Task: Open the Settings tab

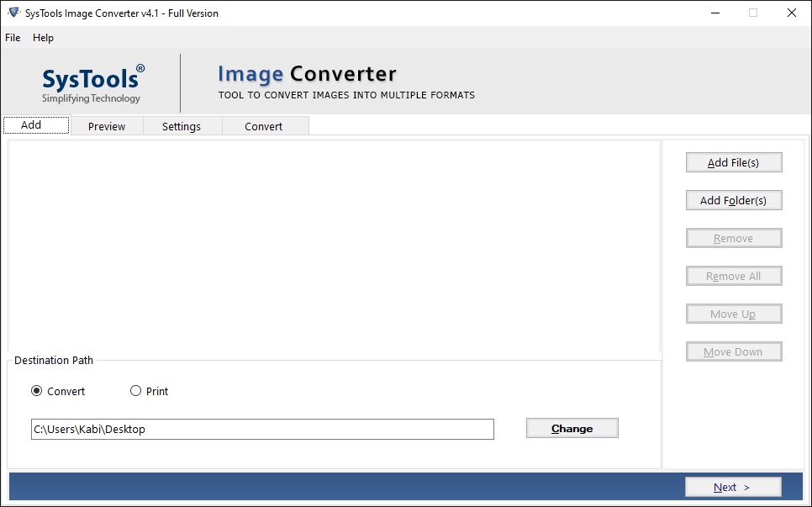Action: click(x=182, y=126)
